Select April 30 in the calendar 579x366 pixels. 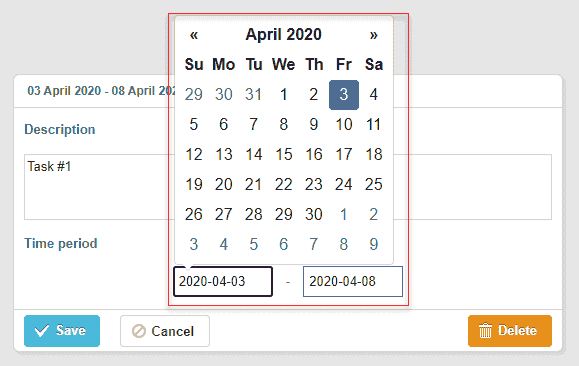point(314,214)
